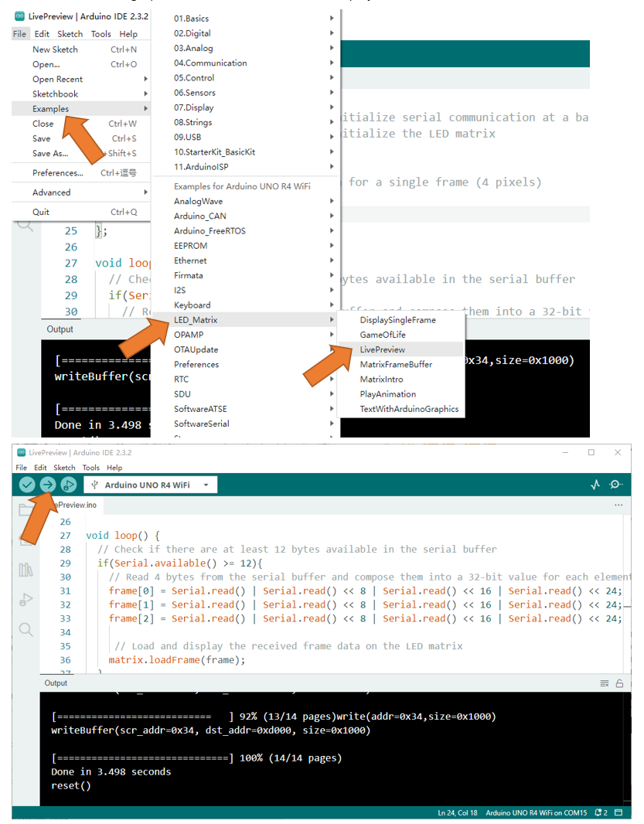Open the Serial Plotter icon
This screenshot has height=824, width=644.
pos(595,485)
